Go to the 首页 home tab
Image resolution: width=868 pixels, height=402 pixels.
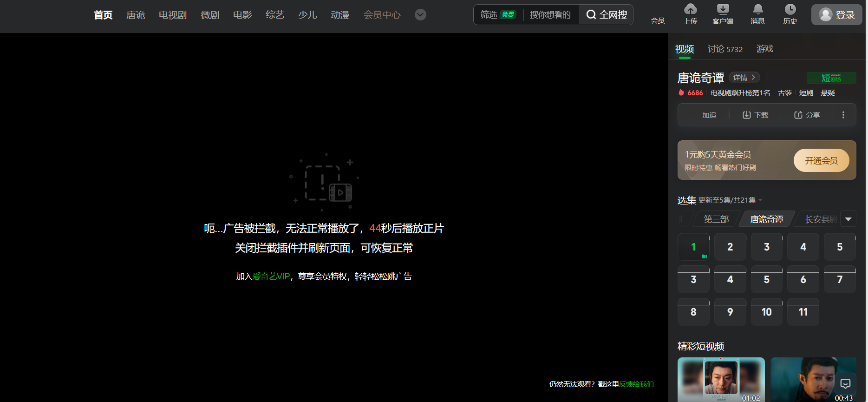[x=103, y=15]
